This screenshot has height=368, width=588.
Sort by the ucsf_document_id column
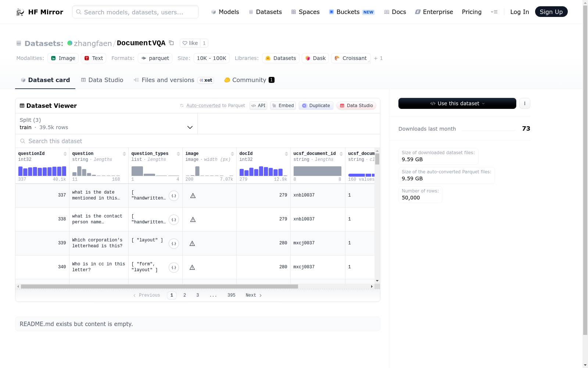point(341,154)
